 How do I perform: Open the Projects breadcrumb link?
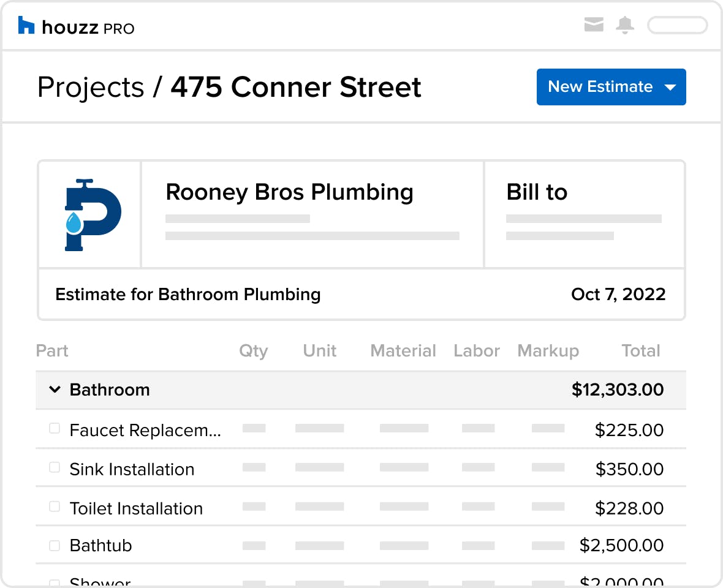90,87
